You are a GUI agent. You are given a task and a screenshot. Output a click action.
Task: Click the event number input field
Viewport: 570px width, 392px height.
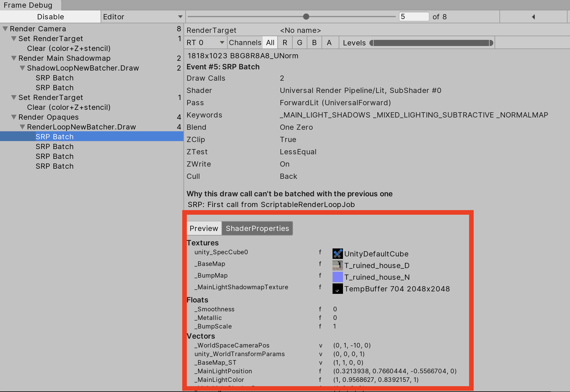pyautogui.click(x=414, y=17)
